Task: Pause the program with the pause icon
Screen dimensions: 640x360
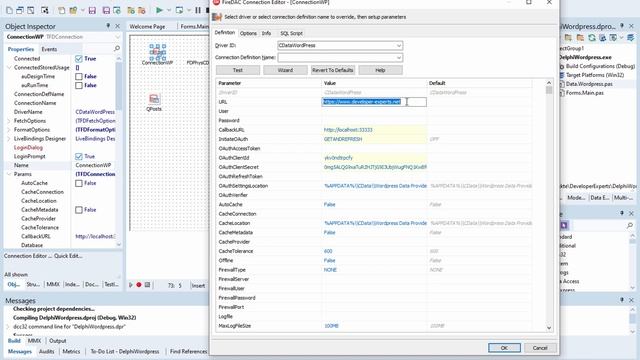Action: [198, 10]
